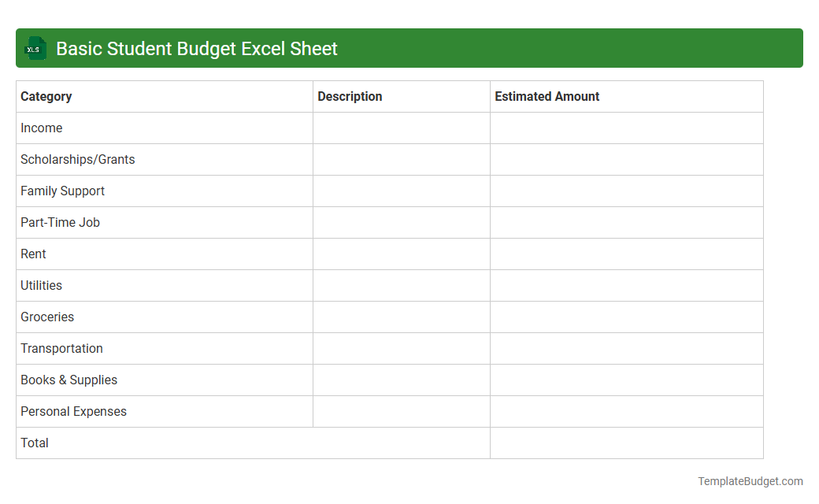Click the Personal Expenses category

pyautogui.click(x=73, y=411)
